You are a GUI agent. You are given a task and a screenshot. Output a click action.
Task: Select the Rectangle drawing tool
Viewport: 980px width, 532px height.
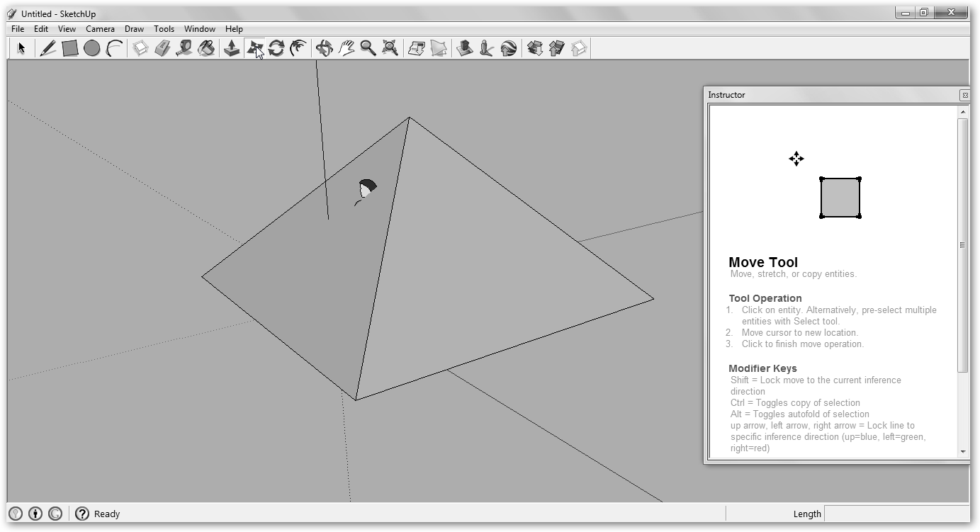click(69, 48)
